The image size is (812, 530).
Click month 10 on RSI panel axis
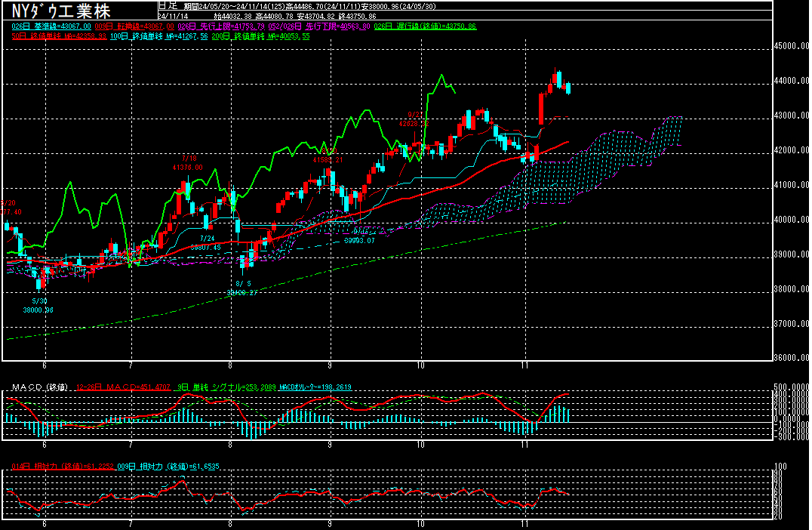point(420,524)
